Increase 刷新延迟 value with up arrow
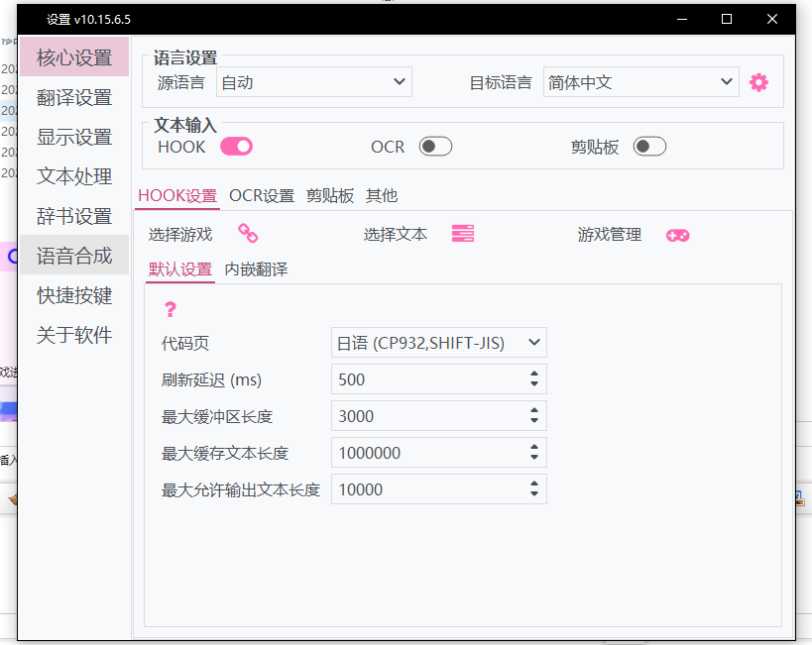Viewport: 812px width, 645px height. 534,375
